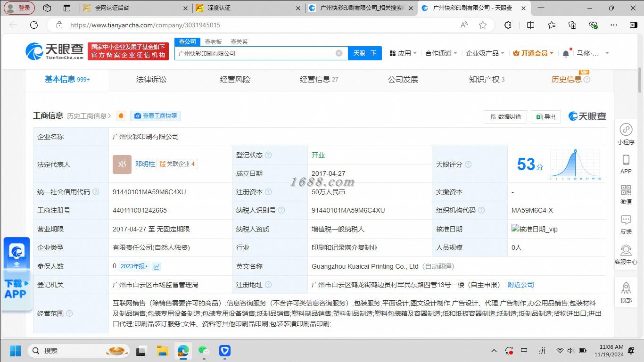Click the 天眼评分 distribution chart
The image size is (644, 362).
tap(575, 165)
